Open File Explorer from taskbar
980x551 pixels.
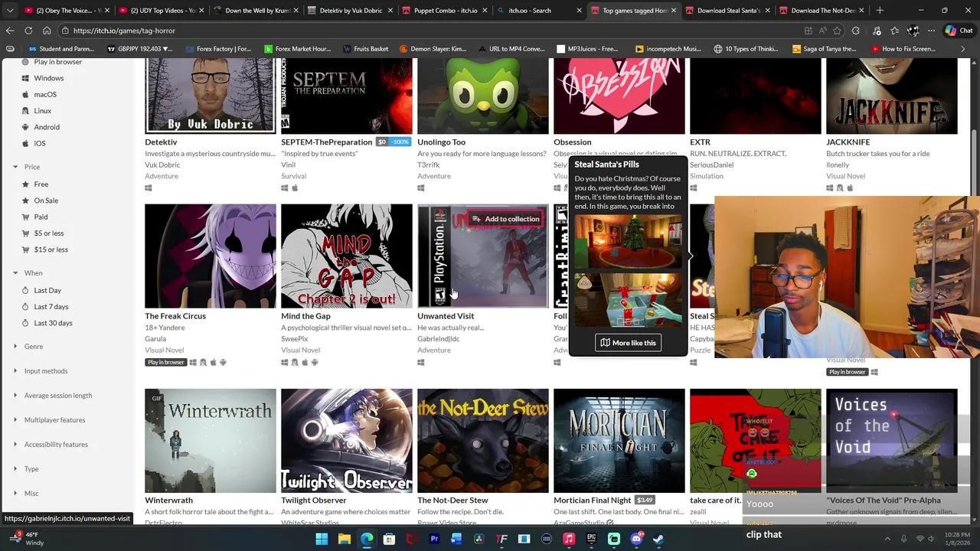click(x=345, y=539)
